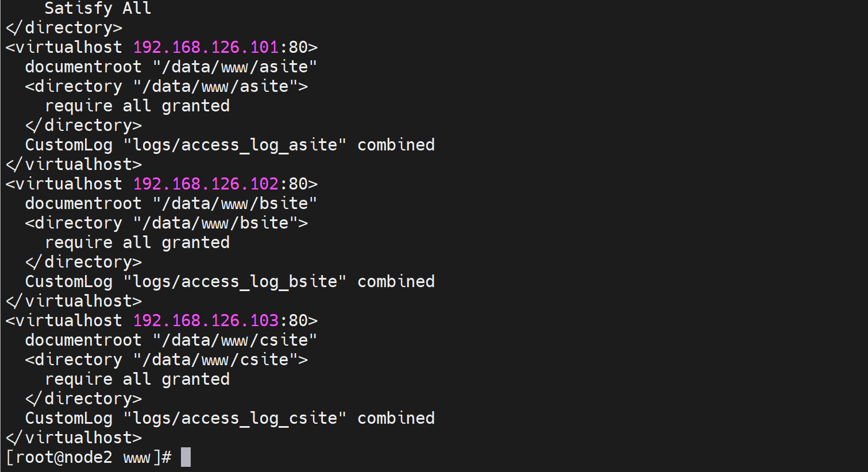Click the documentroot path "/data/www/bsite"
This screenshot has height=472, width=868.
[x=234, y=203]
